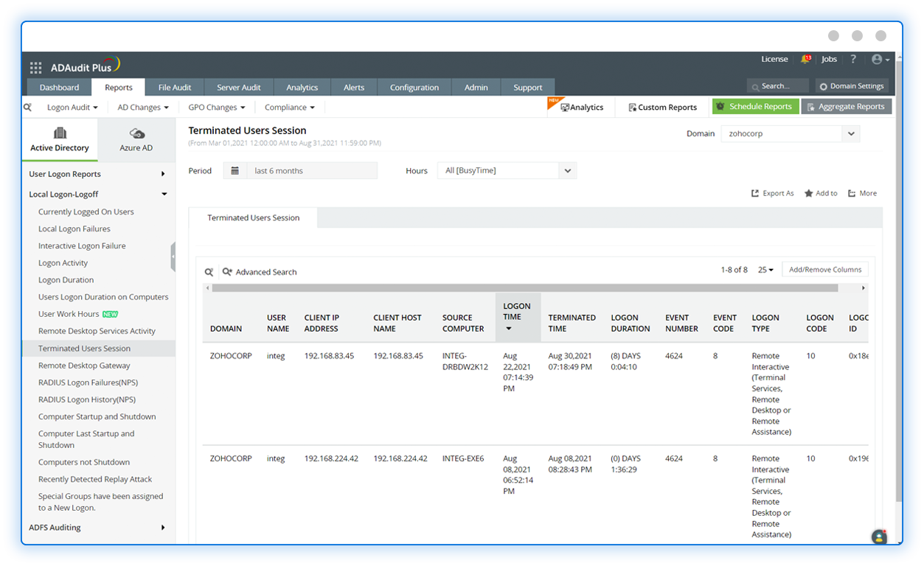
Task: Click the search icon beside Logon Audit
Action: pos(27,107)
